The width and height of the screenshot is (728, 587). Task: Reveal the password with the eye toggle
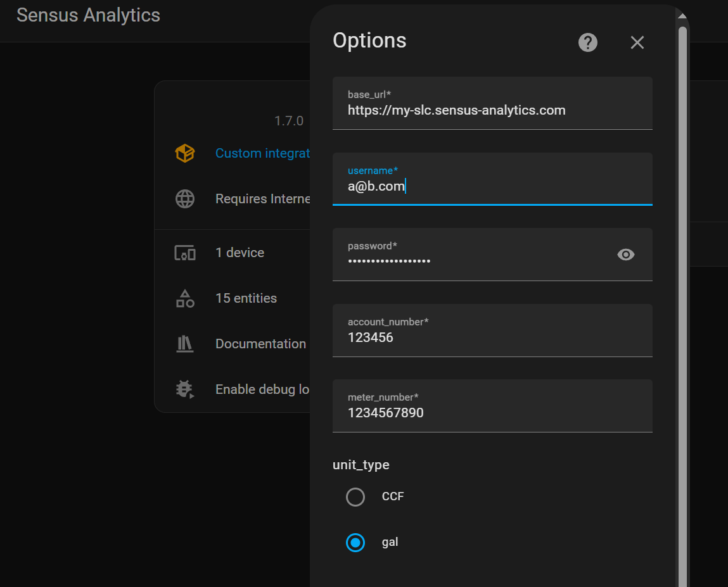click(x=626, y=255)
